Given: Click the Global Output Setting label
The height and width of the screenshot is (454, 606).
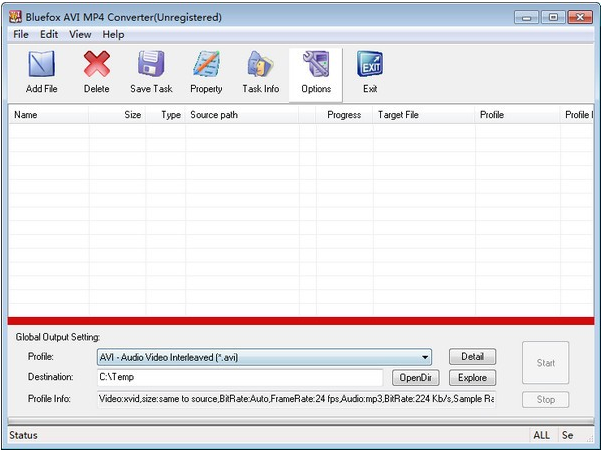Looking at the screenshot, I should [58, 337].
